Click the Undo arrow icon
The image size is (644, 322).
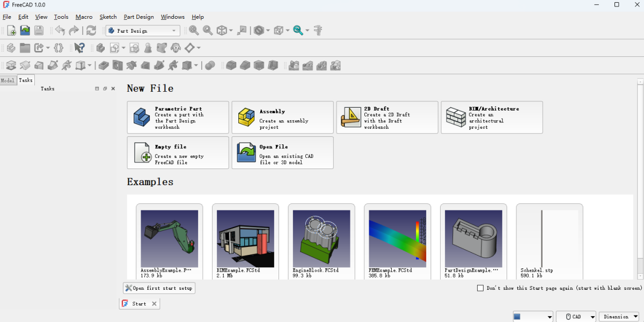point(60,31)
